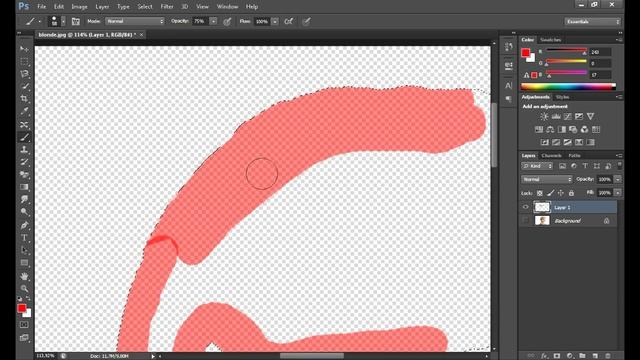Viewport: 640px width, 360px height.
Task: Open the Filter menu
Action: pyautogui.click(x=167, y=7)
